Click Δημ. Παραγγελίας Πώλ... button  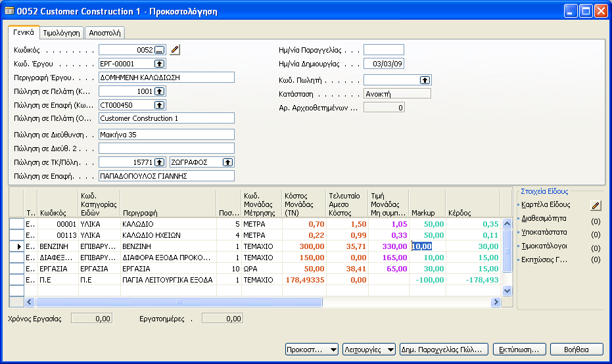(x=444, y=350)
